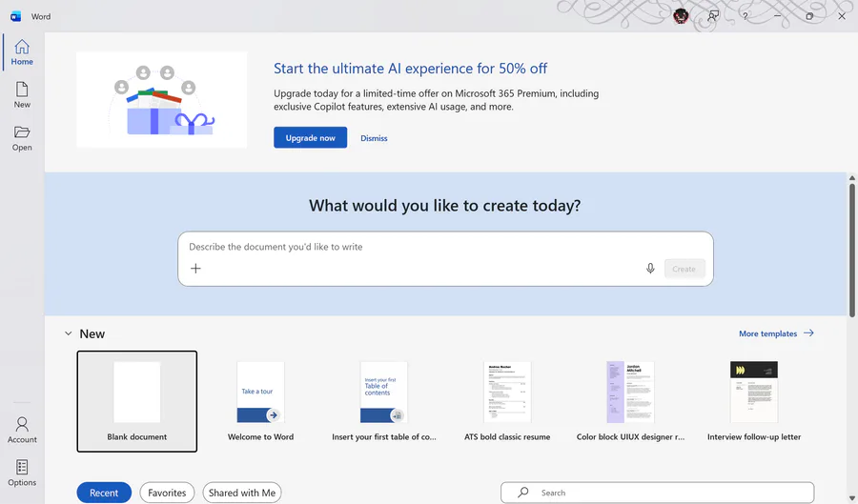
Task: Click the plus attach icon in prompt
Action: click(195, 269)
